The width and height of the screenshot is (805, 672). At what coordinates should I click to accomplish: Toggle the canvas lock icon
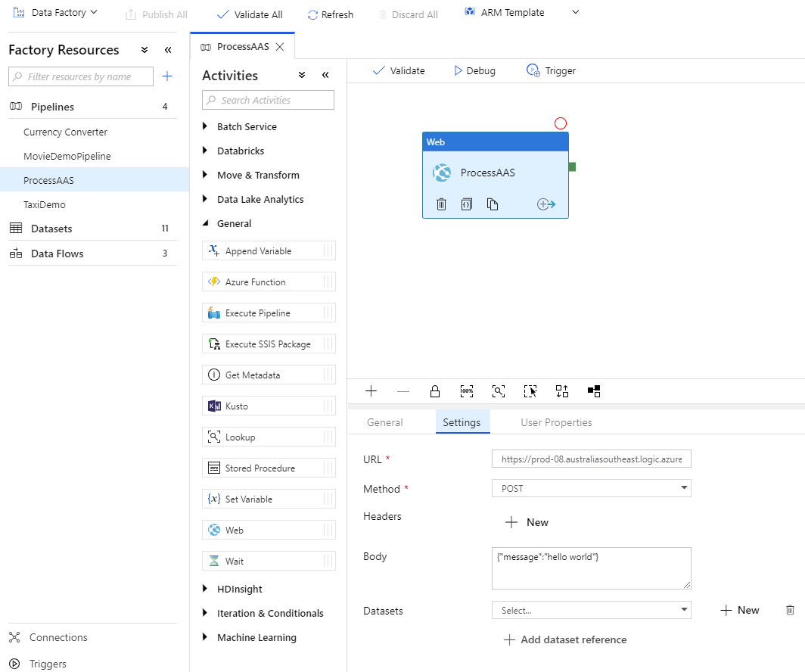coord(435,391)
